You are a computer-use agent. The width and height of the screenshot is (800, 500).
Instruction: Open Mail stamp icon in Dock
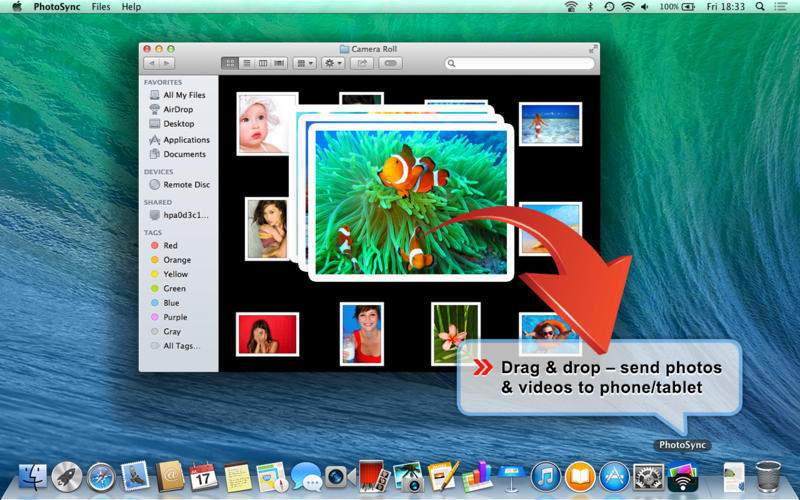coord(135,476)
